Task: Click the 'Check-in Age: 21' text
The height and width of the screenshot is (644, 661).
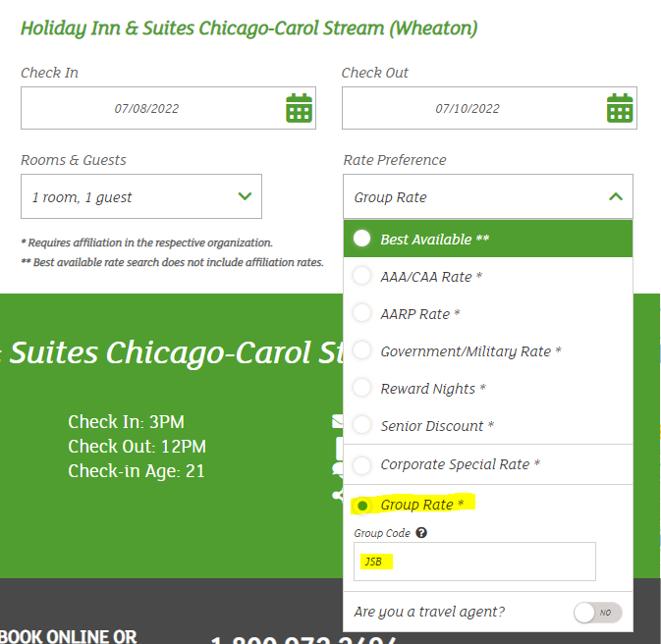Action: tap(137, 471)
